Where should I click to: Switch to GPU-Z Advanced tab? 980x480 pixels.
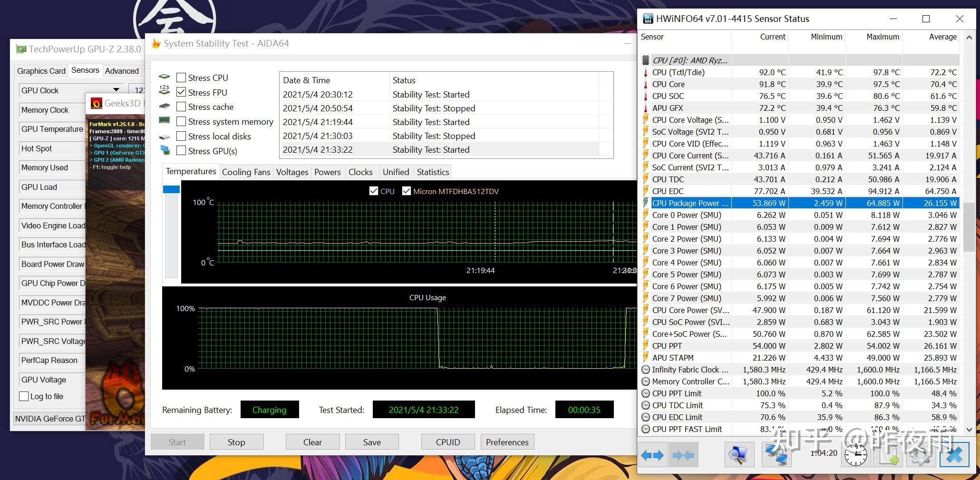tap(122, 71)
